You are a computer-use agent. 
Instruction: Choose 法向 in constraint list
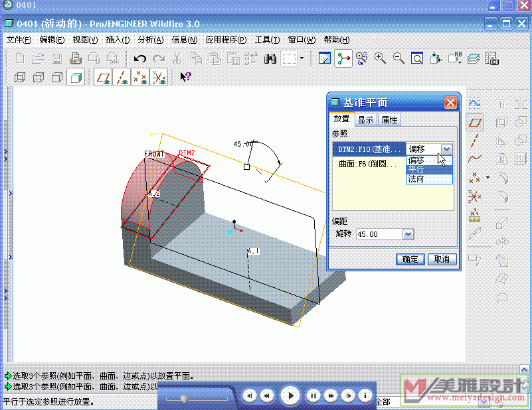pyautogui.click(x=429, y=178)
